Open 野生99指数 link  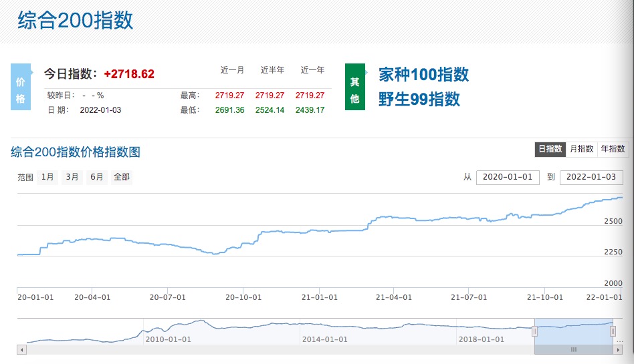pyautogui.click(x=419, y=99)
